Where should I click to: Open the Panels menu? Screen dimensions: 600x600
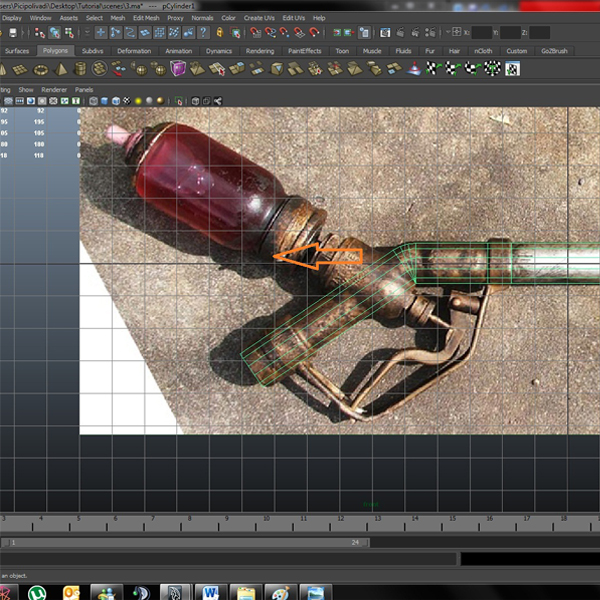pyautogui.click(x=84, y=90)
